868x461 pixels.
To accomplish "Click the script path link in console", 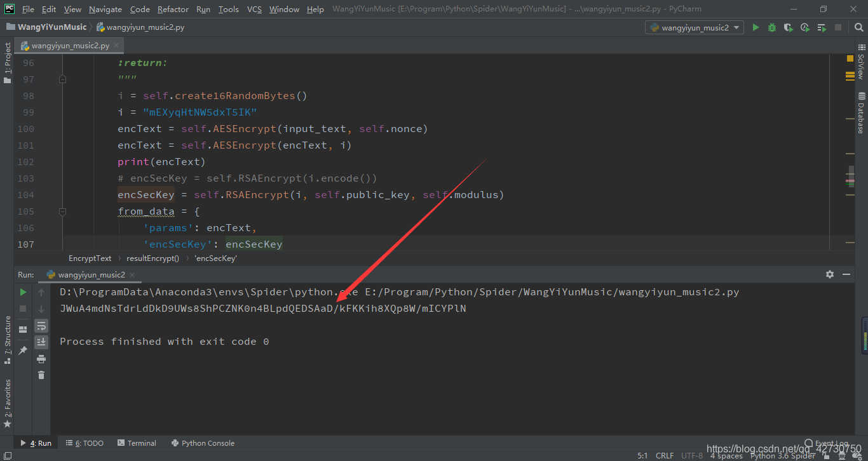I will (x=552, y=292).
